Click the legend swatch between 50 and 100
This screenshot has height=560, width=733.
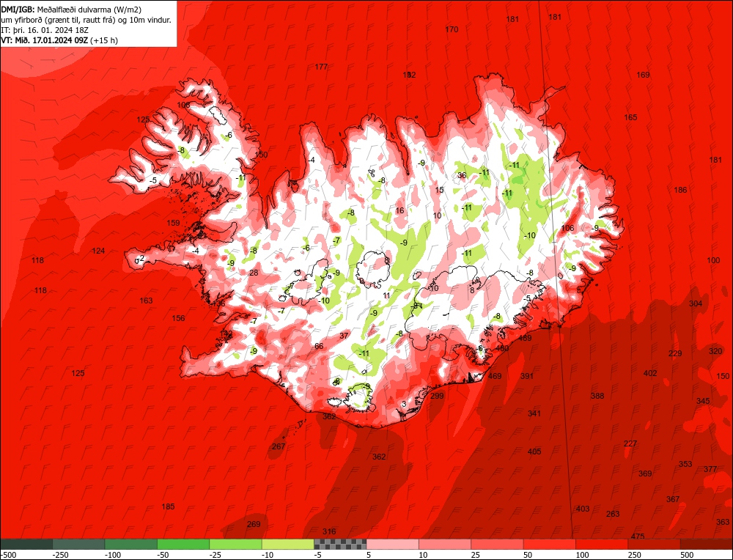coord(550,544)
